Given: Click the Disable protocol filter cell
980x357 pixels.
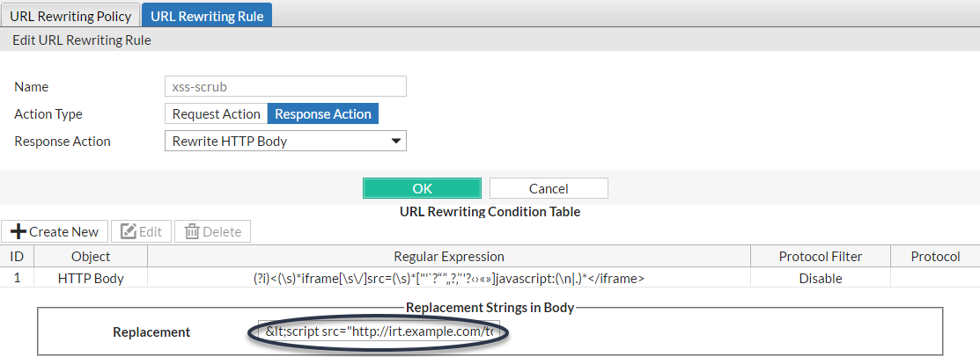Looking at the screenshot, I should (821, 279).
